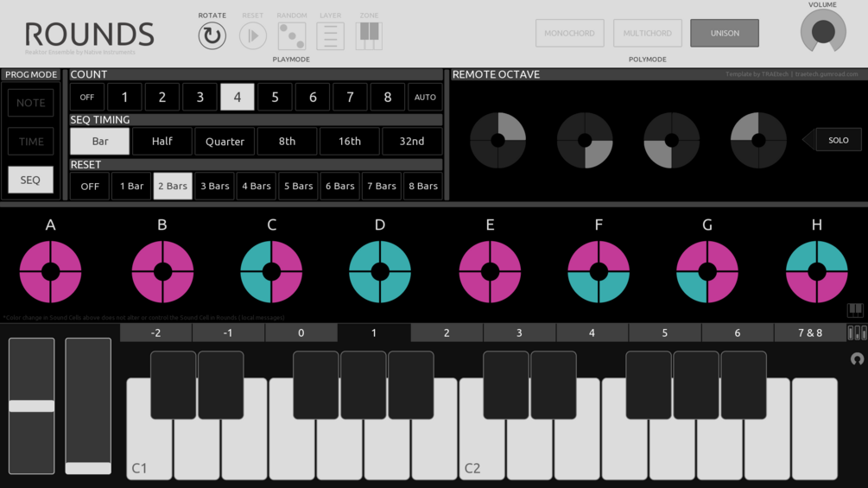The height and width of the screenshot is (488, 868).
Task: Set Reset to 2 Bars
Action: pos(173,186)
